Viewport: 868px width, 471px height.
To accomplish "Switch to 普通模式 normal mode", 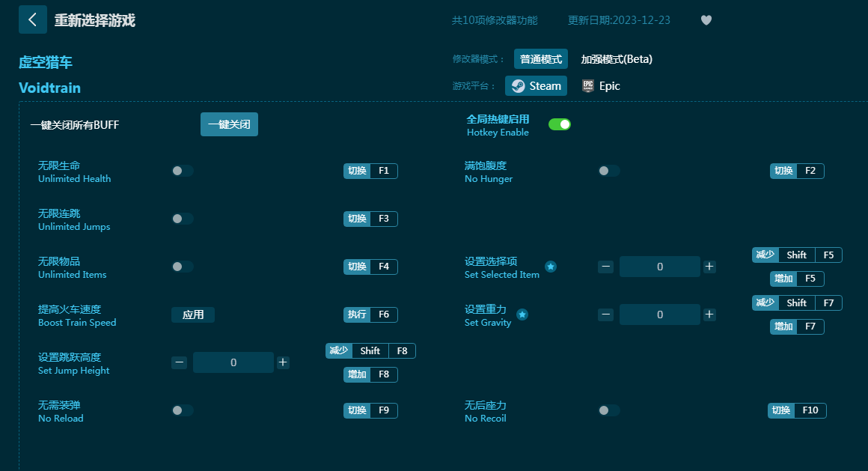I will click(540, 59).
